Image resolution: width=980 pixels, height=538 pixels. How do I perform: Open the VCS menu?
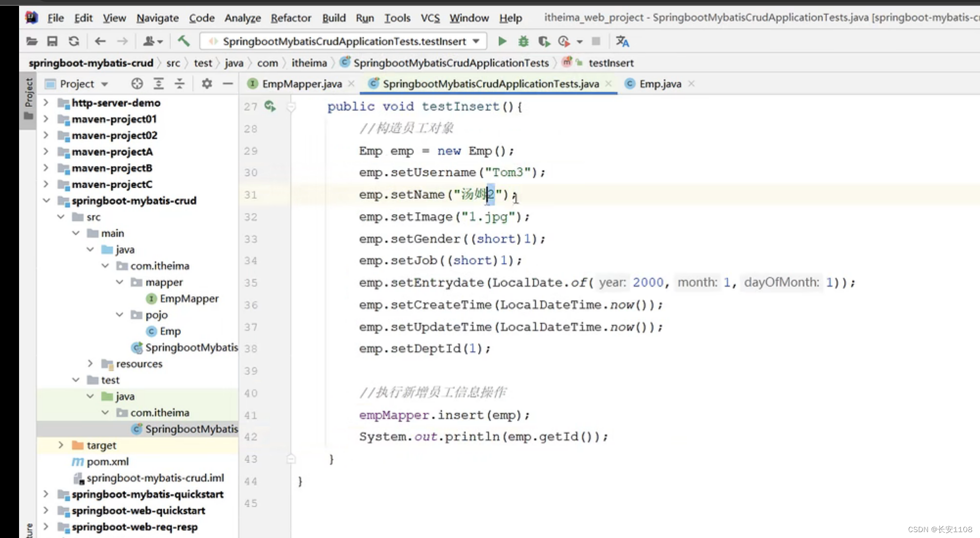pos(430,18)
